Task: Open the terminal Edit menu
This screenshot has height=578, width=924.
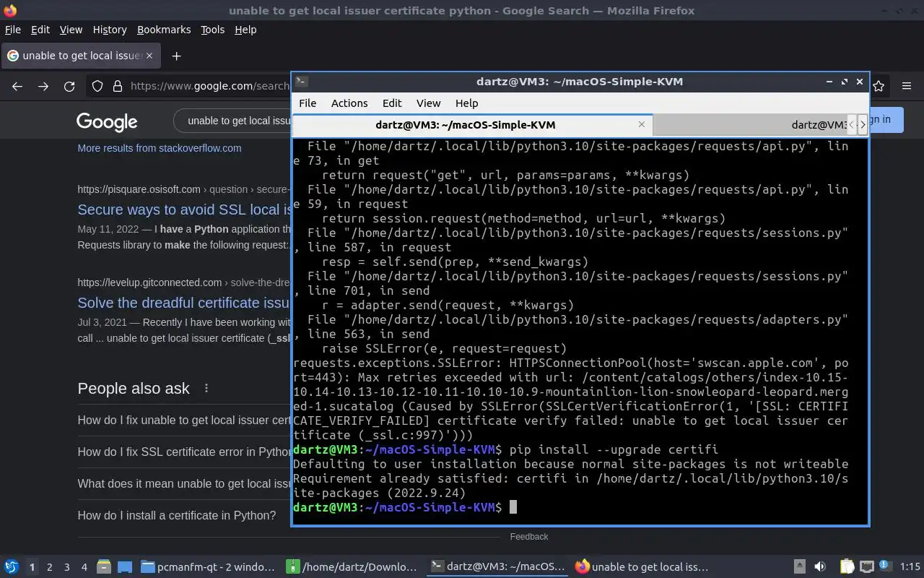Action: coord(392,103)
